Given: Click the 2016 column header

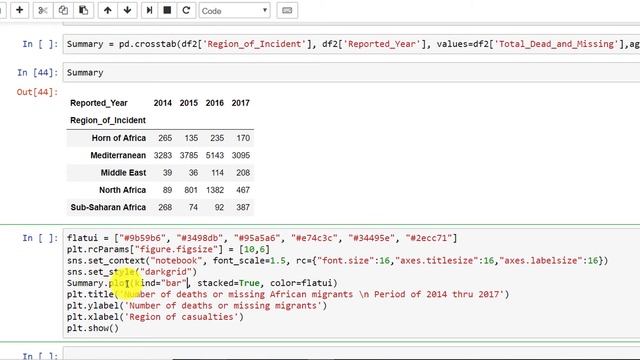Looking at the screenshot, I should [215, 103].
